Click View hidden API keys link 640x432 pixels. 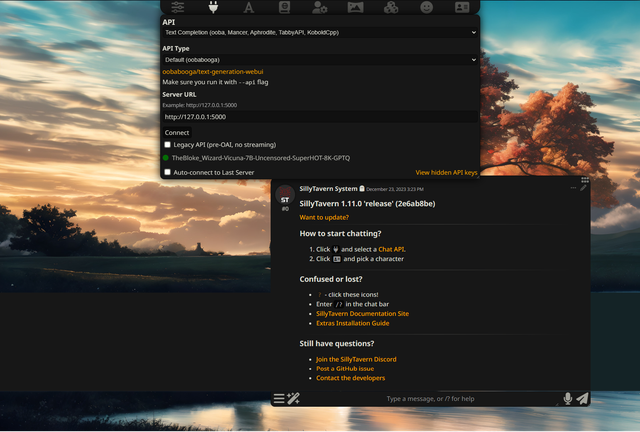446,172
